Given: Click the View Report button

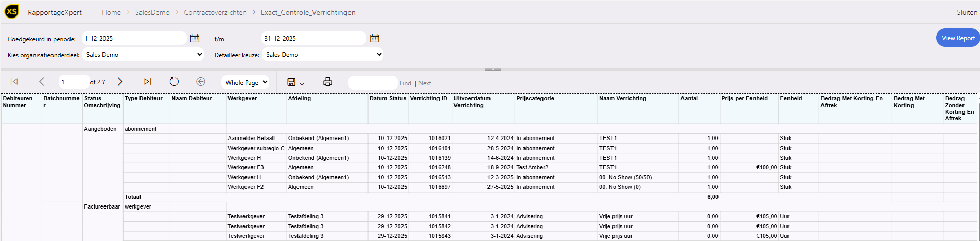Looking at the screenshot, I should pyautogui.click(x=958, y=38).
